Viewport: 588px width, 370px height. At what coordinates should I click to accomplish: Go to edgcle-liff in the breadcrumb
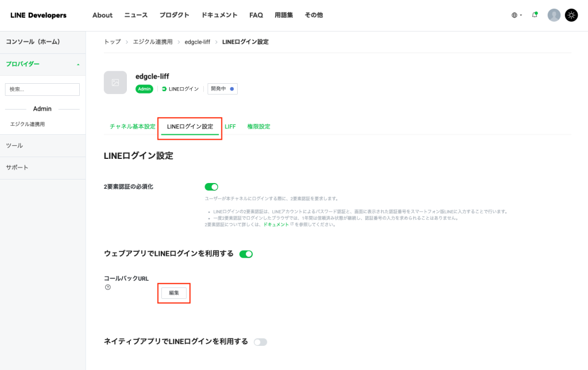198,42
